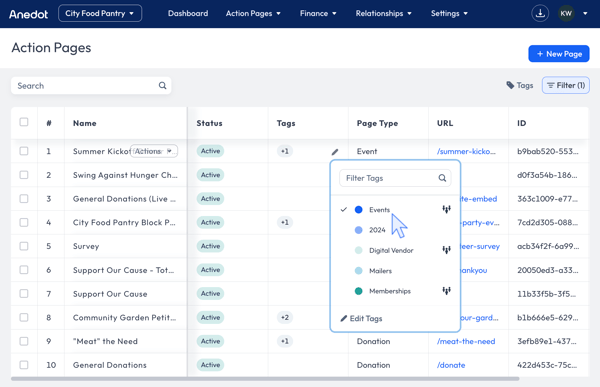Click into the Filter Tags input field
600x387 pixels.
coord(395,178)
